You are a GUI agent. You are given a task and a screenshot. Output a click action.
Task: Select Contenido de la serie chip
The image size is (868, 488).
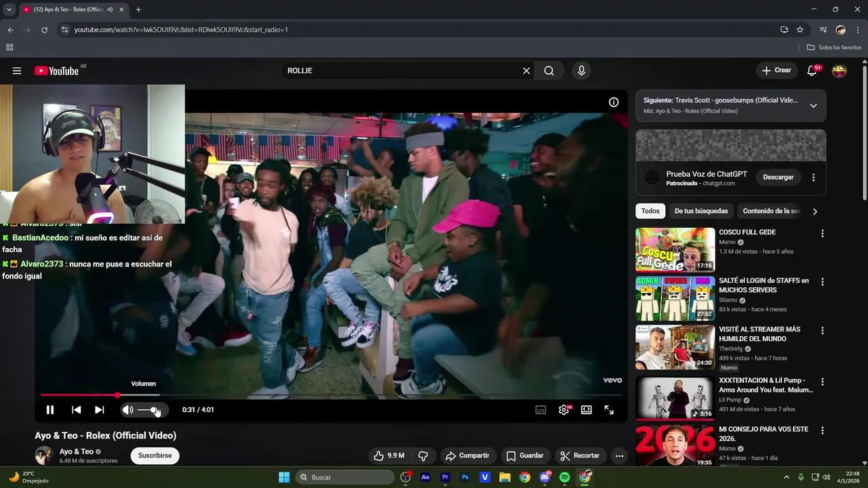(x=772, y=211)
